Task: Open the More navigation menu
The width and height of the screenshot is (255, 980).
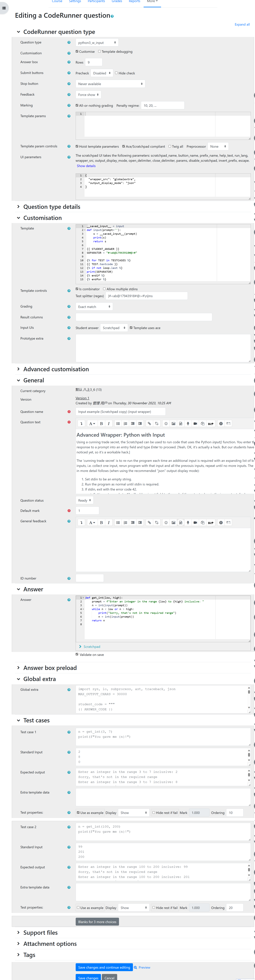Action: pos(152,2)
